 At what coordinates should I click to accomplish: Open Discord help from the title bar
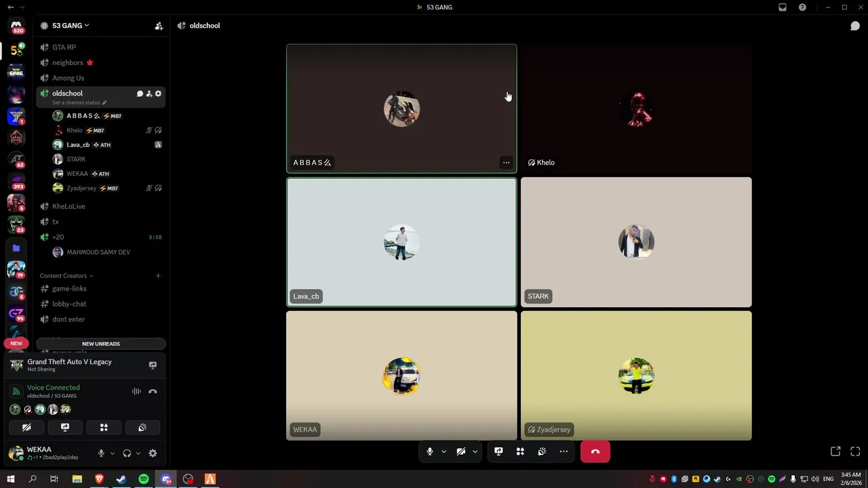[x=803, y=7]
